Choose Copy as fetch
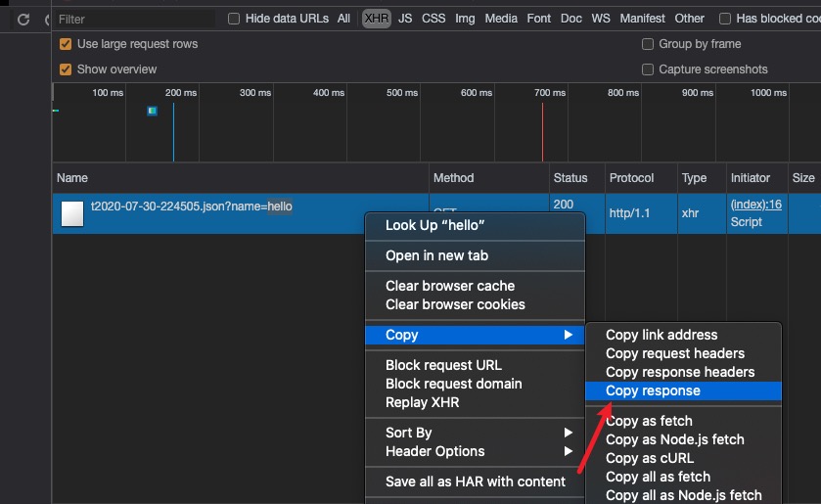This screenshot has height=504, width=821. 683,421
